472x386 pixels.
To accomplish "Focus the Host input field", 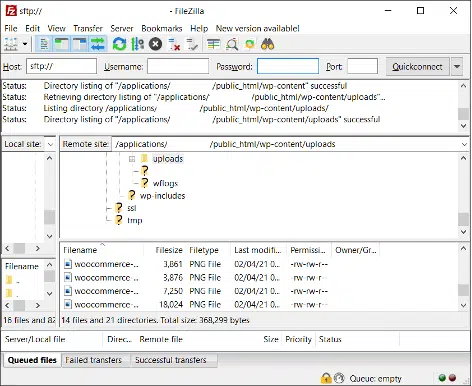I will [62, 66].
